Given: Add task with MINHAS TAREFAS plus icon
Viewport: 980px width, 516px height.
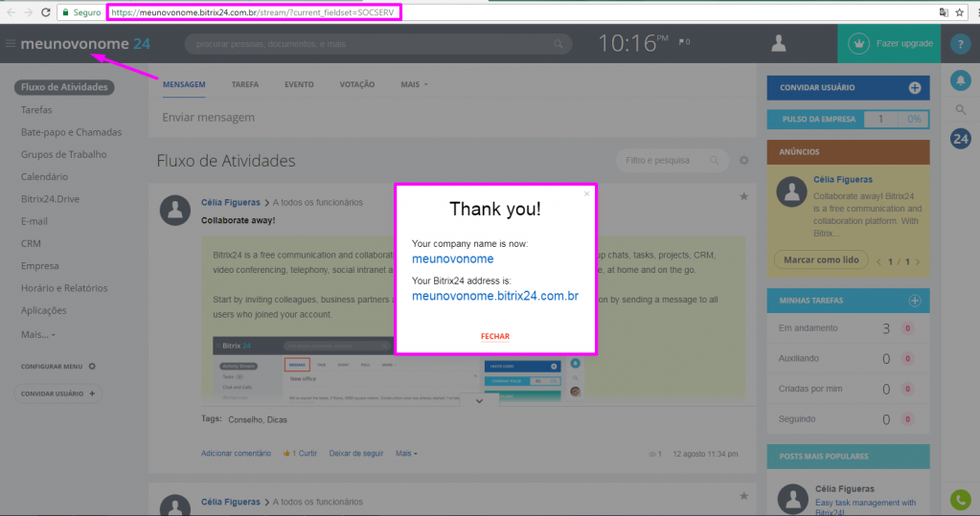Looking at the screenshot, I should pos(914,301).
